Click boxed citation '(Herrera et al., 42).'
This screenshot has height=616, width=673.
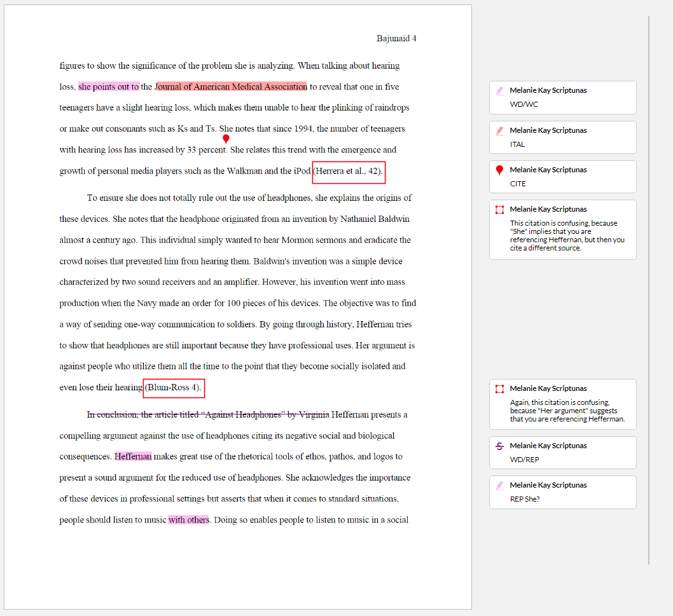(349, 172)
